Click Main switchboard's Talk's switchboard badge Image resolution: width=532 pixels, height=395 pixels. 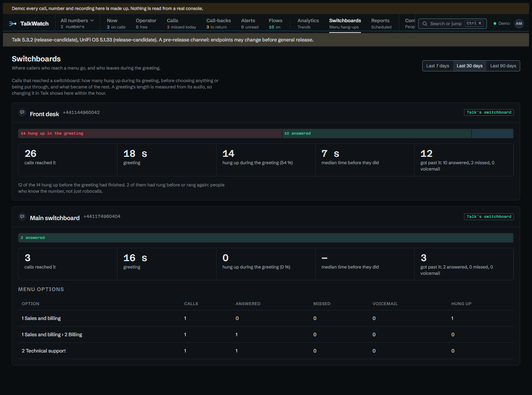point(489,217)
